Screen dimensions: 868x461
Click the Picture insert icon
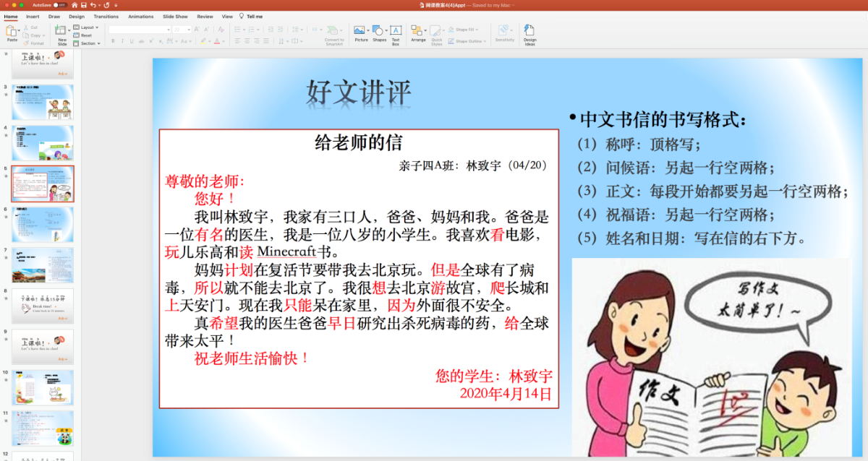[x=360, y=31]
